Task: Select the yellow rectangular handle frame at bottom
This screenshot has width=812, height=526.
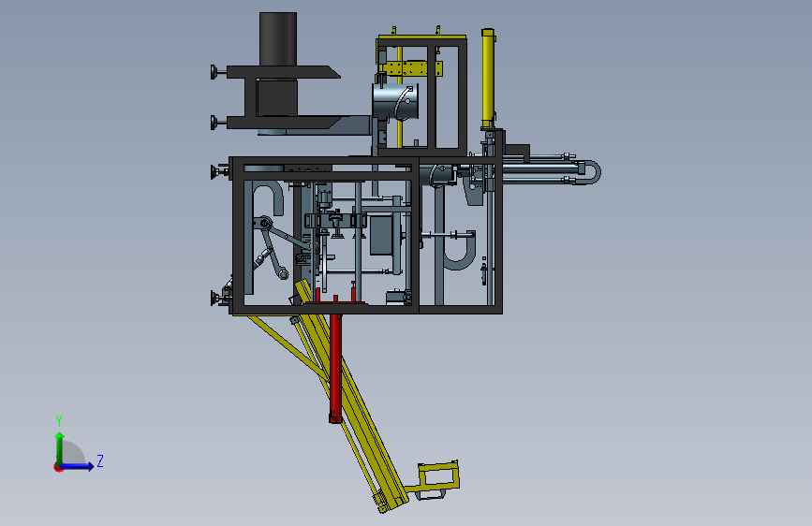Action: point(439,476)
